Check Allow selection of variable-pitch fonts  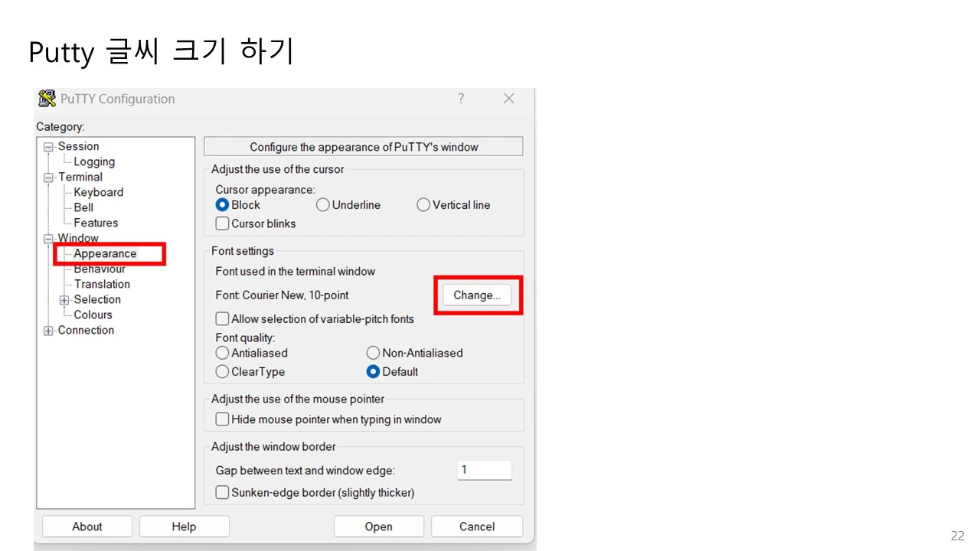point(222,318)
